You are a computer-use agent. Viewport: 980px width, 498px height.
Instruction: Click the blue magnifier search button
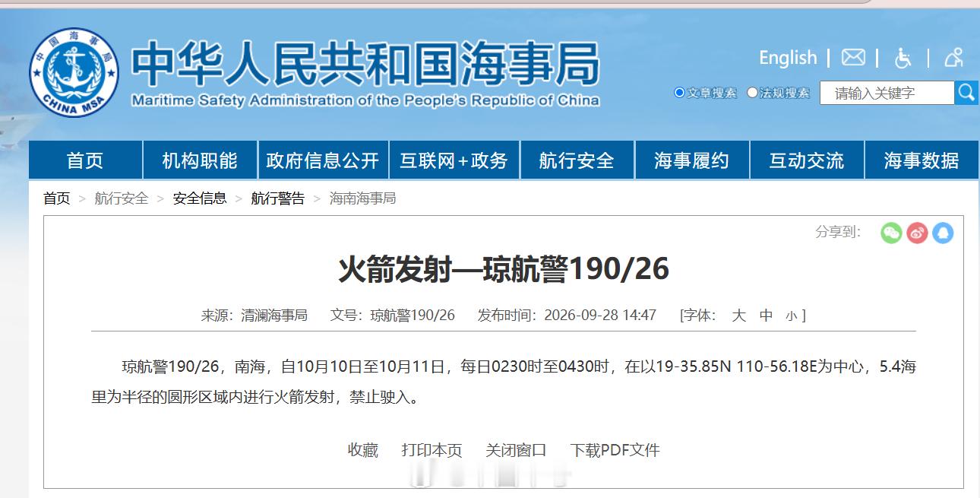tap(966, 93)
